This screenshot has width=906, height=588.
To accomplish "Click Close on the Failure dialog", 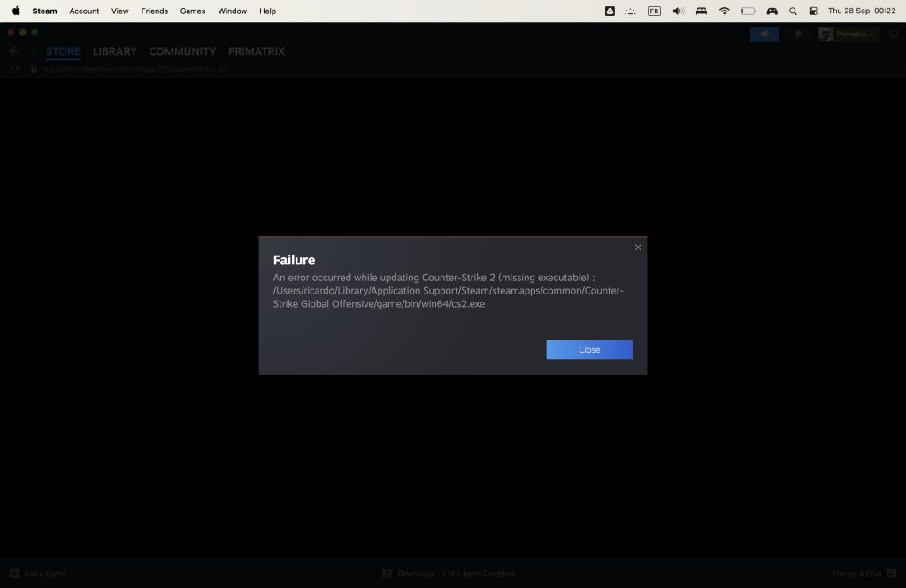I will 589,349.
